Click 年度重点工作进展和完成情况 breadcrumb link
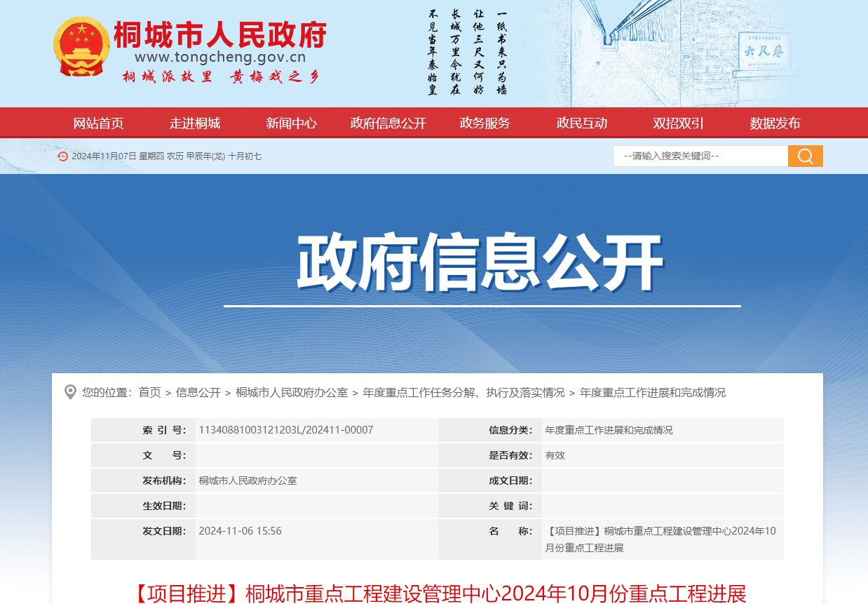 point(652,393)
